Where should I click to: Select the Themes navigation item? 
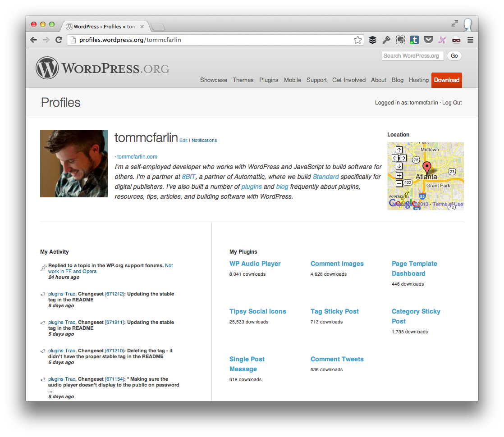tap(243, 80)
